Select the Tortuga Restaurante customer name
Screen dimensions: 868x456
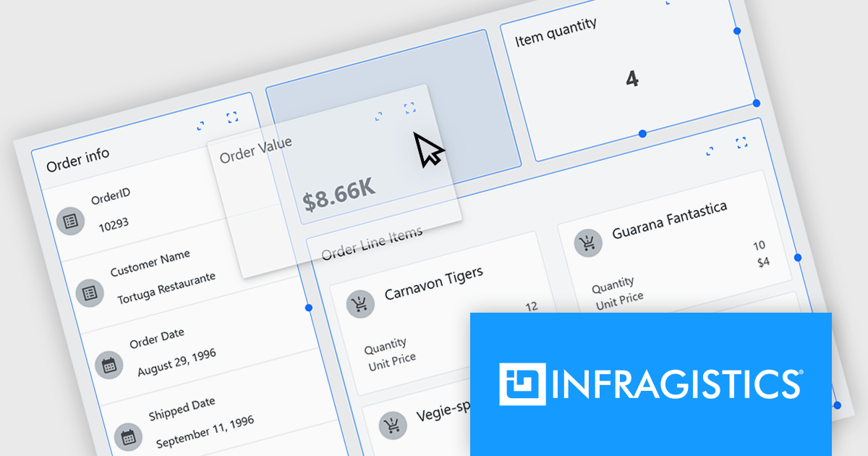pos(166,288)
